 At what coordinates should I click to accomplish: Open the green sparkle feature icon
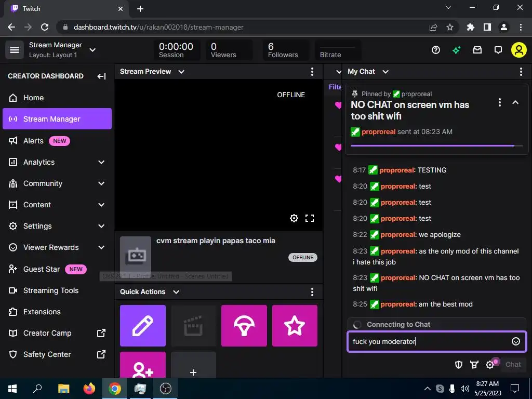pyautogui.click(x=456, y=50)
